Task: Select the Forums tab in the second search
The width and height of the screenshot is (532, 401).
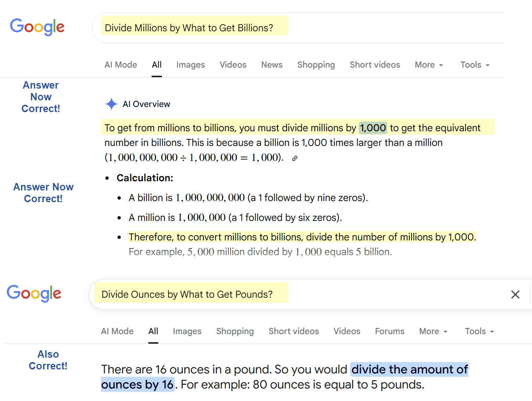Action: point(390,331)
